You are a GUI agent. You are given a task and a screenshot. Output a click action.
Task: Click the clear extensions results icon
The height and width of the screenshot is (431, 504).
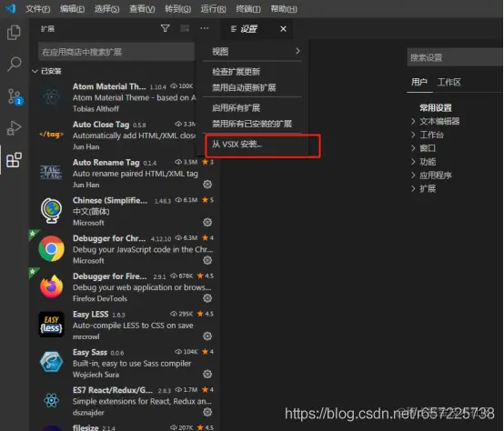coord(185,28)
